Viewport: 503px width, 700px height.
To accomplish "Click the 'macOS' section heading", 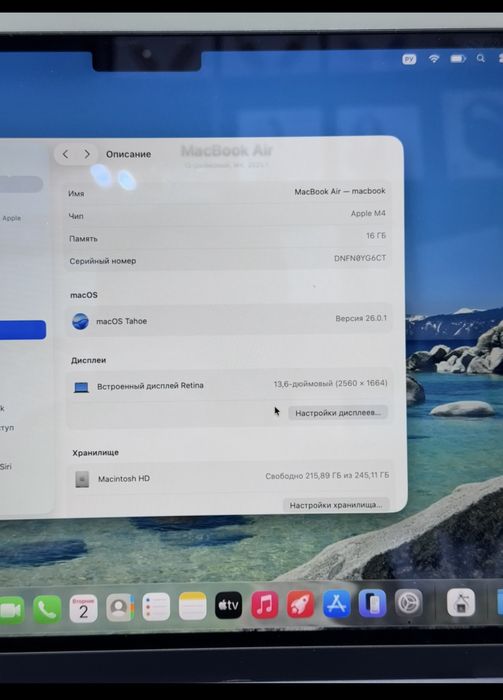I will (84, 295).
